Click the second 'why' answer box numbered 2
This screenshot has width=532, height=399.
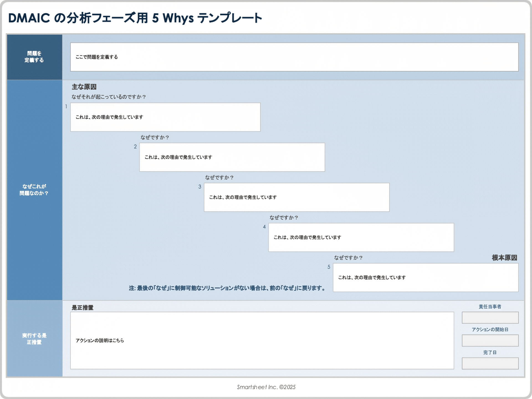tap(232, 157)
